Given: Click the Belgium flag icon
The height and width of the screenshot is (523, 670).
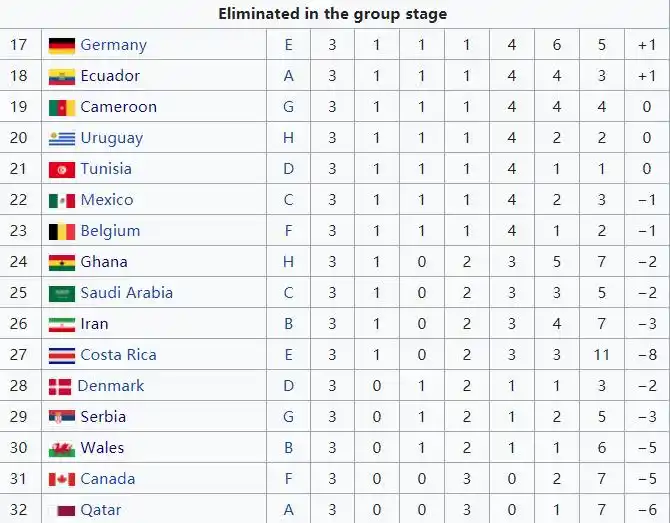Looking at the screenshot, I should [x=62, y=232].
